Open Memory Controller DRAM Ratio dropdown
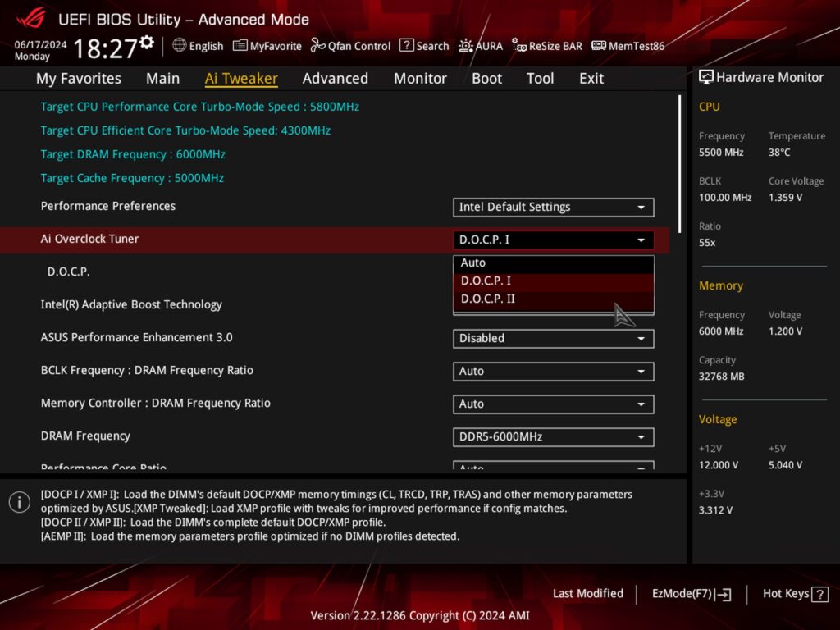 coord(554,404)
